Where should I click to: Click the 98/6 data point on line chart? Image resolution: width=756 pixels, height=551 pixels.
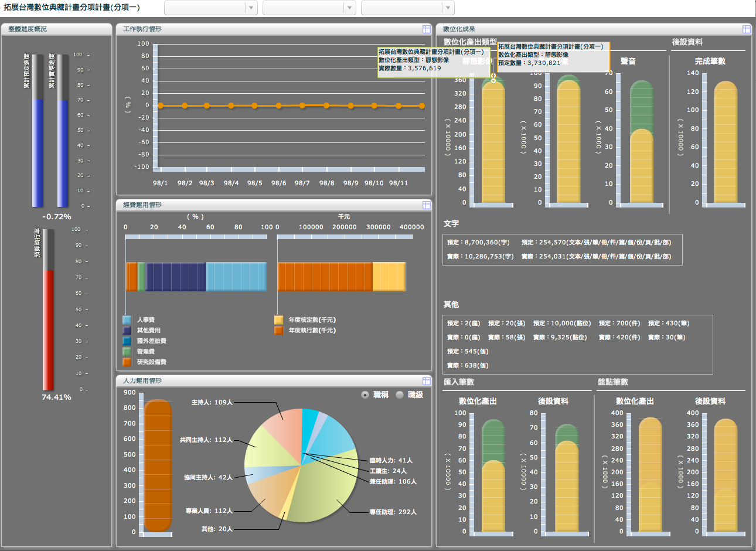click(x=278, y=106)
